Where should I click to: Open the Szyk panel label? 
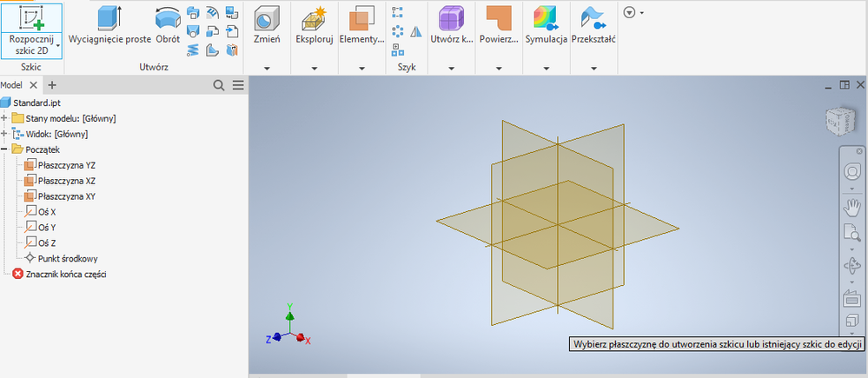[407, 67]
